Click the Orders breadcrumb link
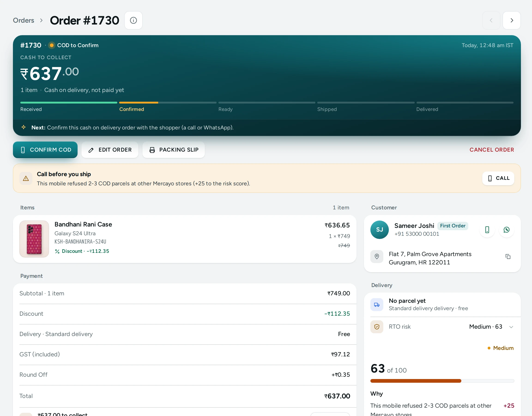 point(23,20)
